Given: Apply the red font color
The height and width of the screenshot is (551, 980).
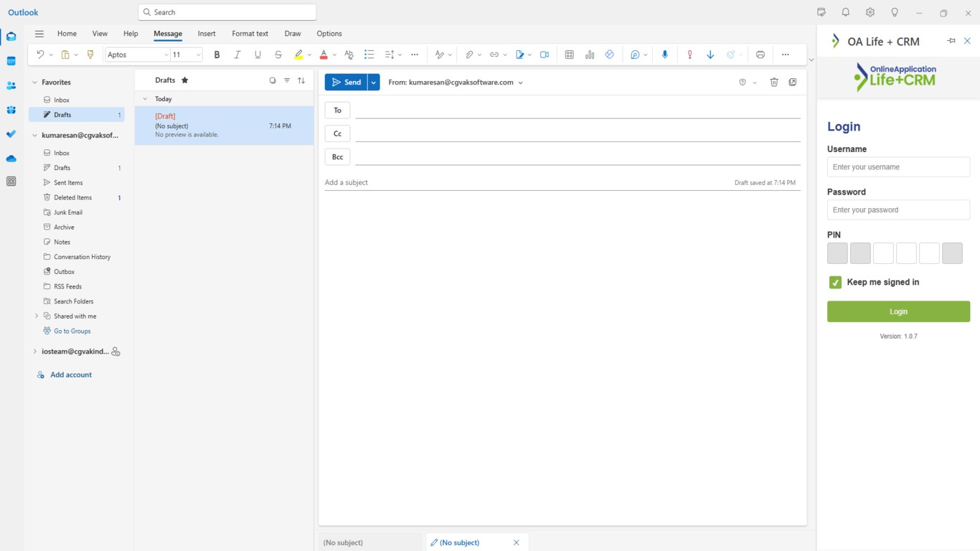Looking at the screenshot, I should pos(324,55).
